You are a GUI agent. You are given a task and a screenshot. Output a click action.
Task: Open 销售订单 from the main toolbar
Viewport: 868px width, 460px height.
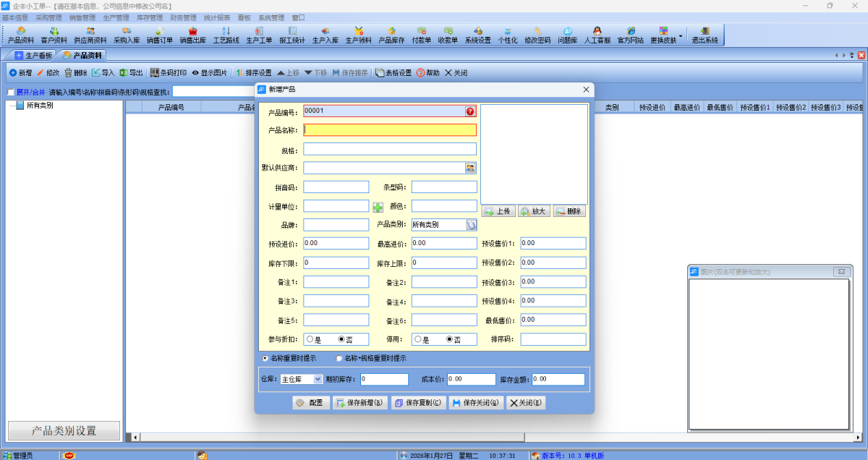(x=160, y=35)
